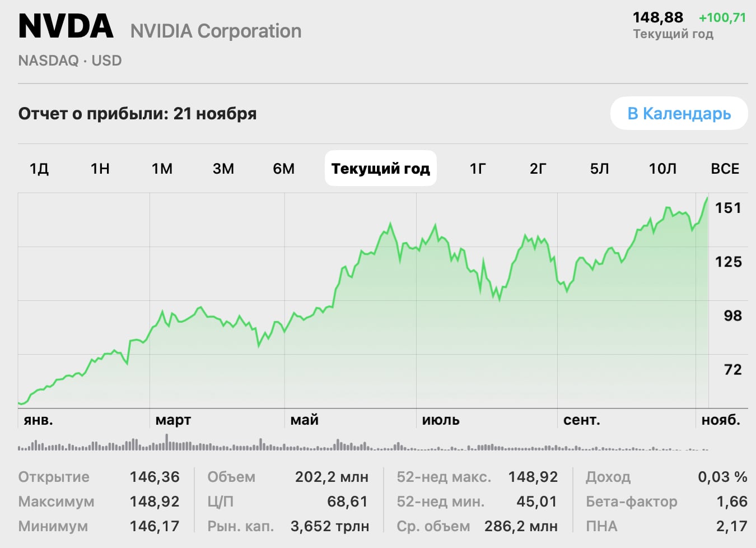Click the Ц/П value 68,61
Viewport: 756px width, 548px height.
pos(347,501)
